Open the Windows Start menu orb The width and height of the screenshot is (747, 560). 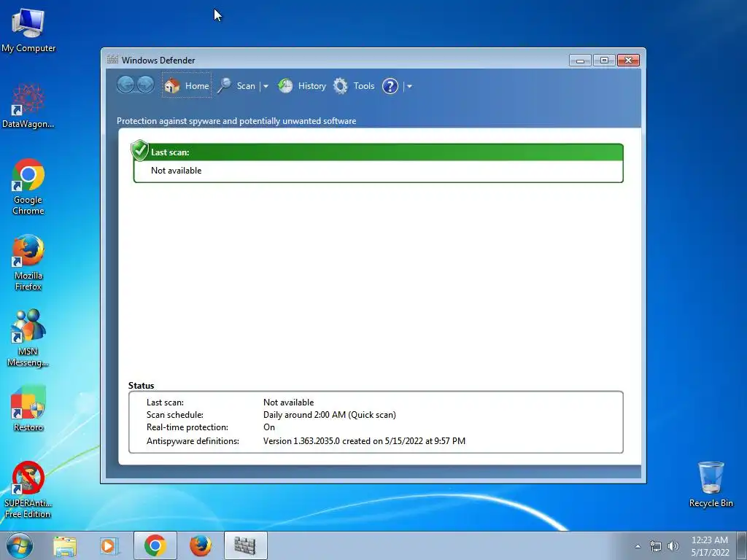pyautogui.click(x=20, y=545)
